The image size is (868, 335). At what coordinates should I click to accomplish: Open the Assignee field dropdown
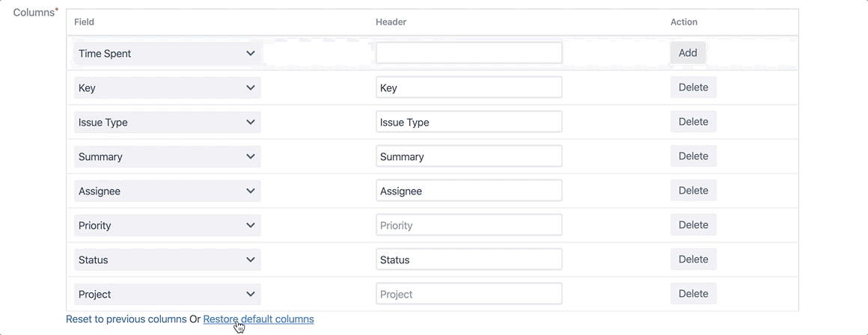tap(167, 191)
